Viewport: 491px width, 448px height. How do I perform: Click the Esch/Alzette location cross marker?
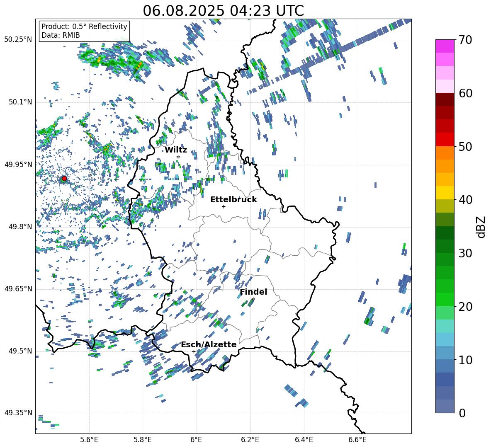194,351
